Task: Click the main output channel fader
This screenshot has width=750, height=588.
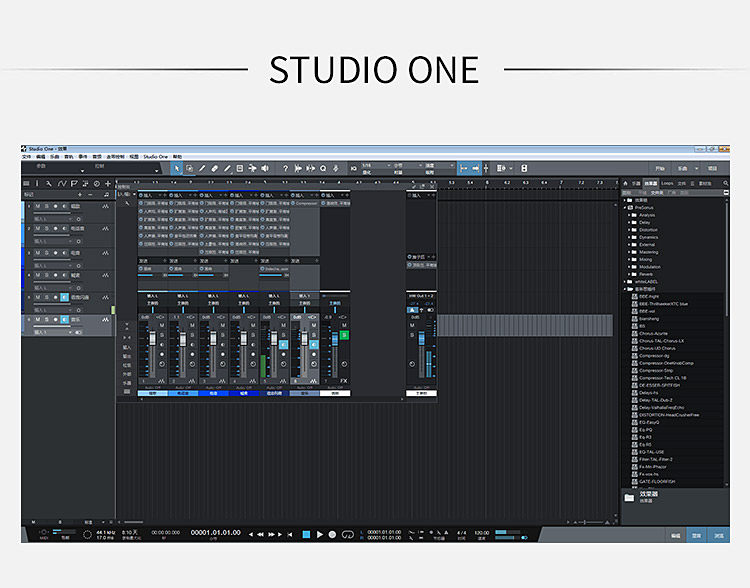Action: click(421, 339)
